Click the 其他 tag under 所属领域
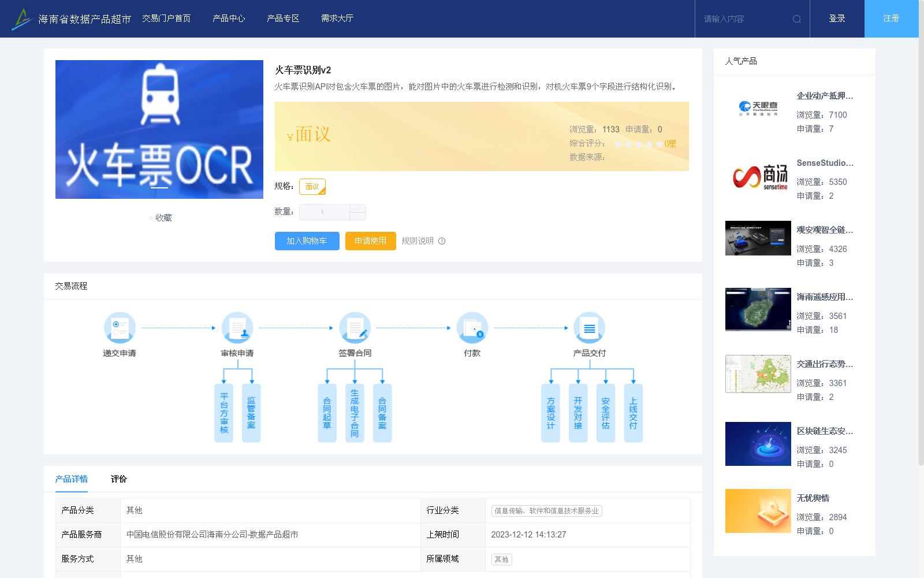The width and height of the screenshot is (924, 578). tap(502, 560)
